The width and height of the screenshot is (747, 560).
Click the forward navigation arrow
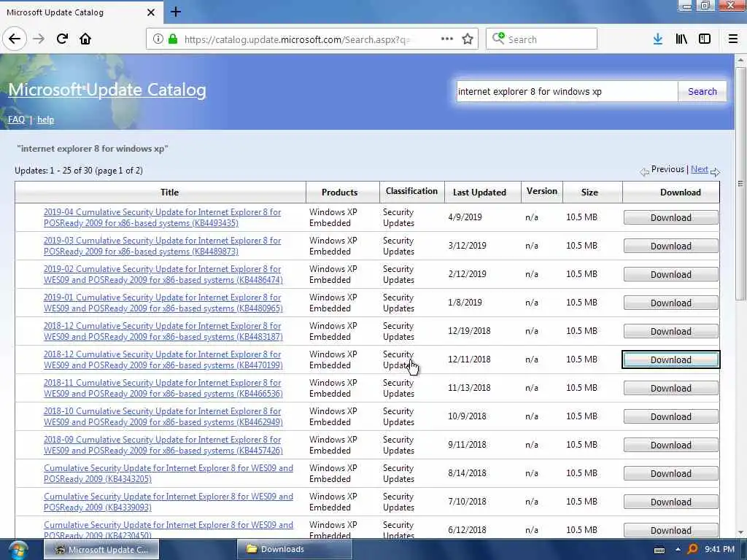[x=39, y=39]
